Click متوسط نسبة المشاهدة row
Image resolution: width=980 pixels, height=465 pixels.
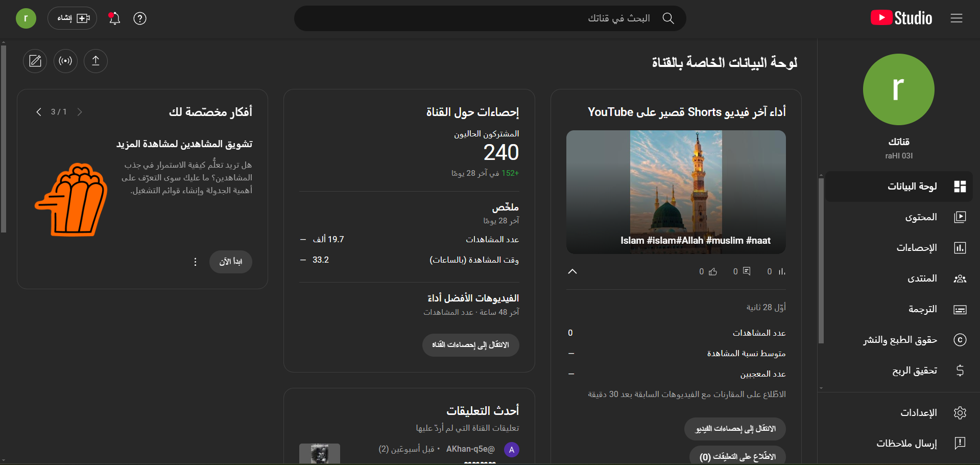pyautogui.click(x=676, y=353)
